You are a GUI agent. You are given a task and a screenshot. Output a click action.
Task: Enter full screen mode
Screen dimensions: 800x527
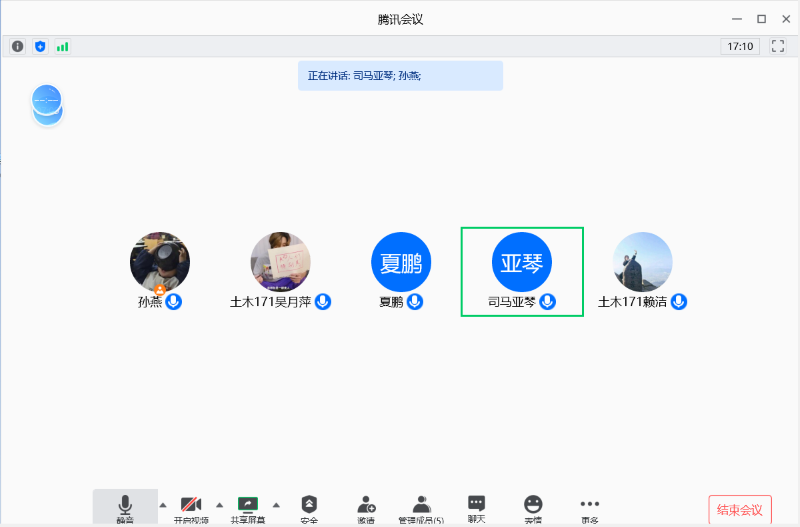pos(777,46)
